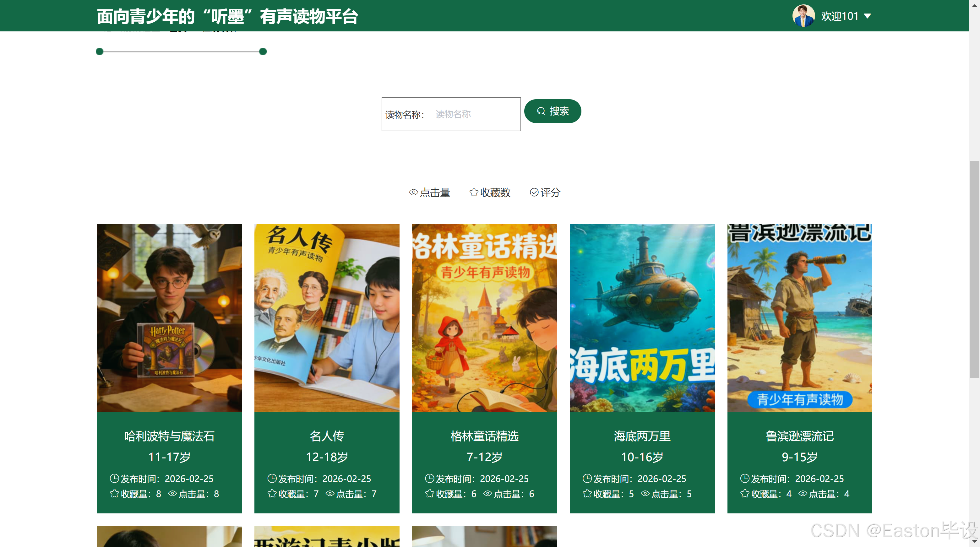
Task: Click clock icon on 海底两万里 card
Action: pos(587,478)
